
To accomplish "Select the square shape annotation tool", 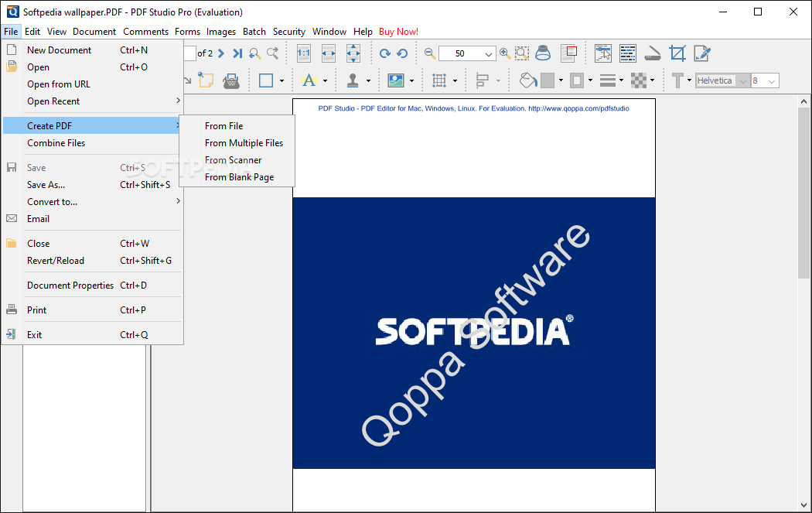I will (x=266, y=80).
